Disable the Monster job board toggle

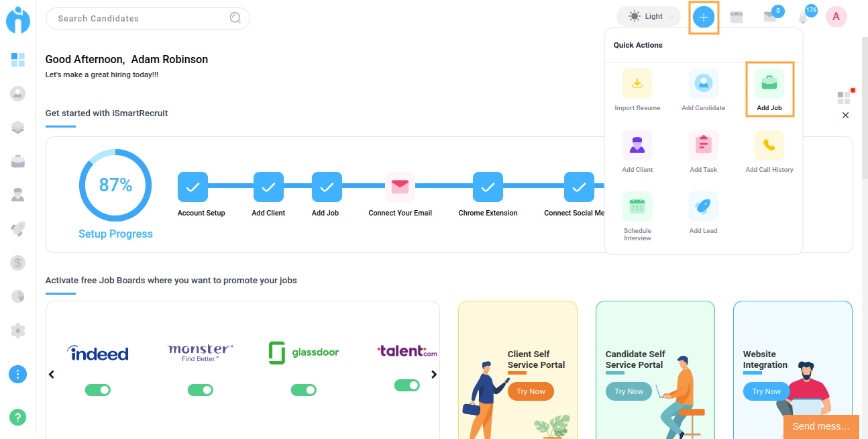[200, 390]
